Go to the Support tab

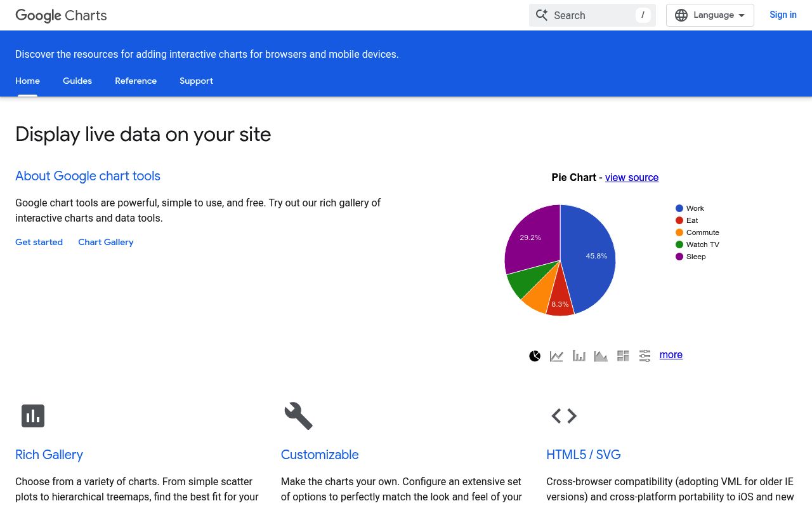(x=196, y=81)
